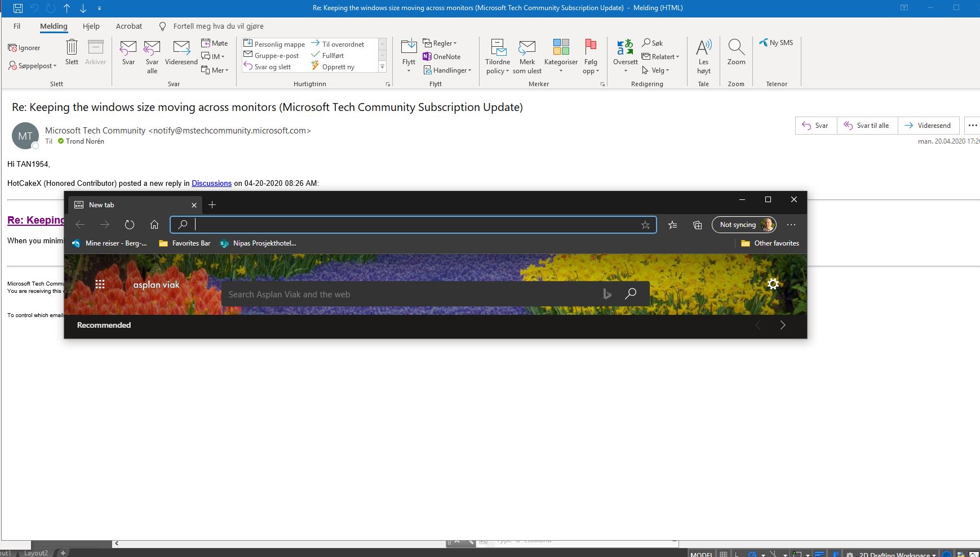Open the app launcher grid on new tab
980x557 pixels.
click(100, 284)
